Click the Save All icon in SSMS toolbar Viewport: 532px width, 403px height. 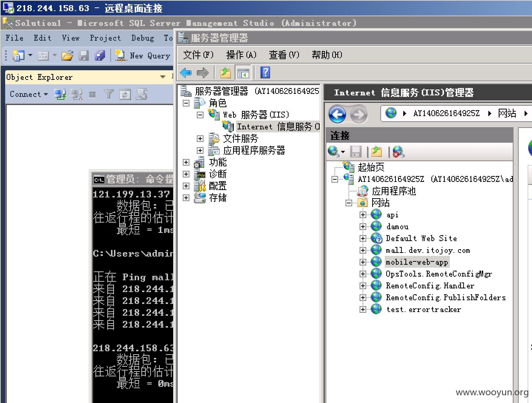click(x=100, y=55)
